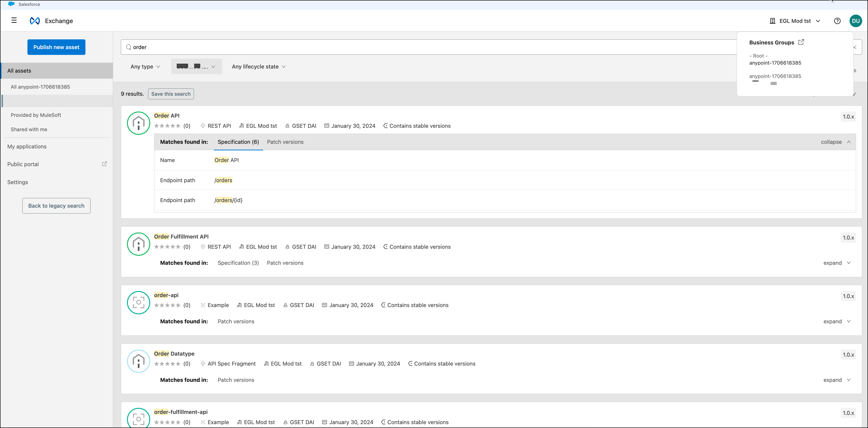
Task: Click the star rating of order-api
Action: 167,305
